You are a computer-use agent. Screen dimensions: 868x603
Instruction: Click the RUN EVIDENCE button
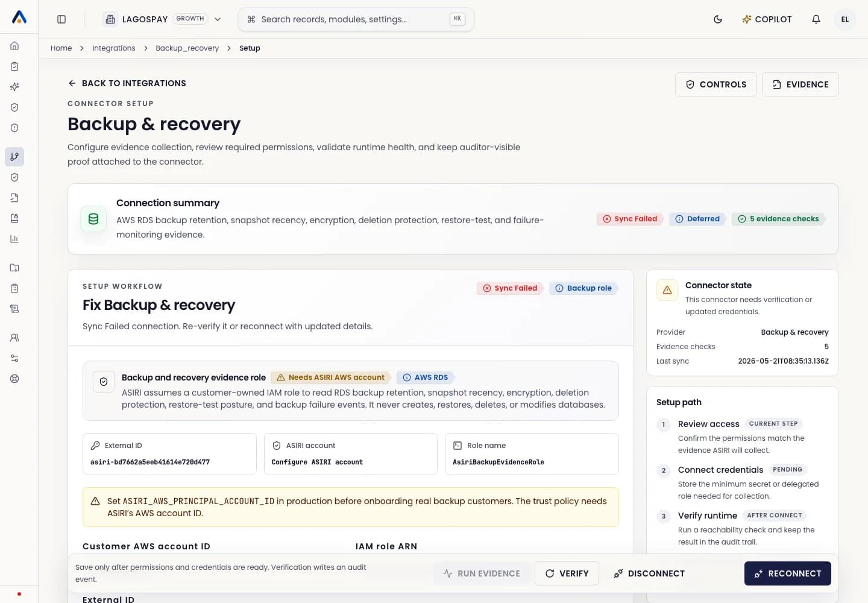click(481, 573)
